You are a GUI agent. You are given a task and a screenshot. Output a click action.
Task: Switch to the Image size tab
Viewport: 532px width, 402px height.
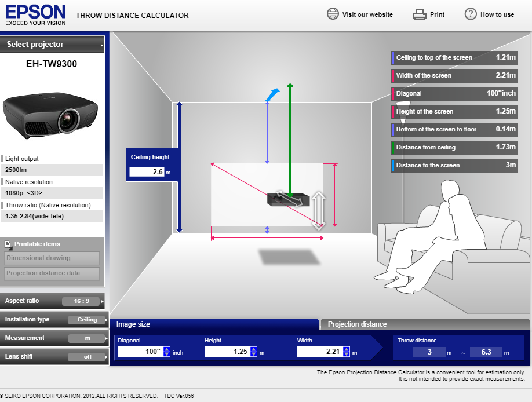pyautogui.click(x=214, y=324)
